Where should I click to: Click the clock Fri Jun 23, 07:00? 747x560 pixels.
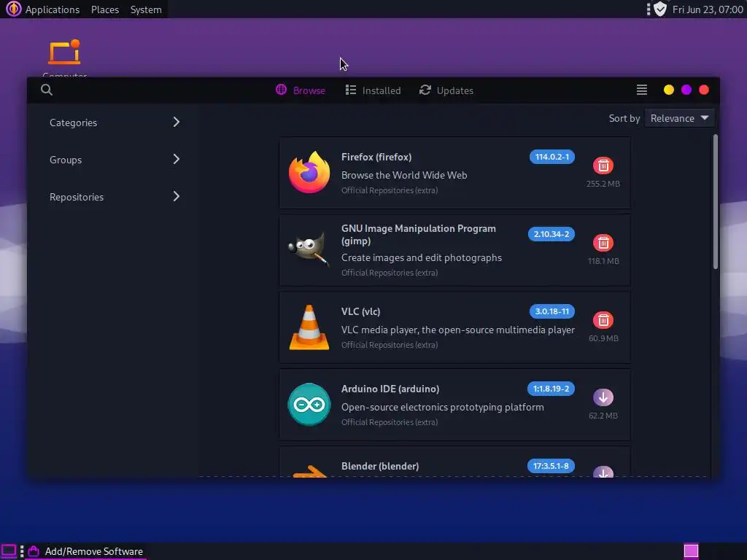point(708,9)
